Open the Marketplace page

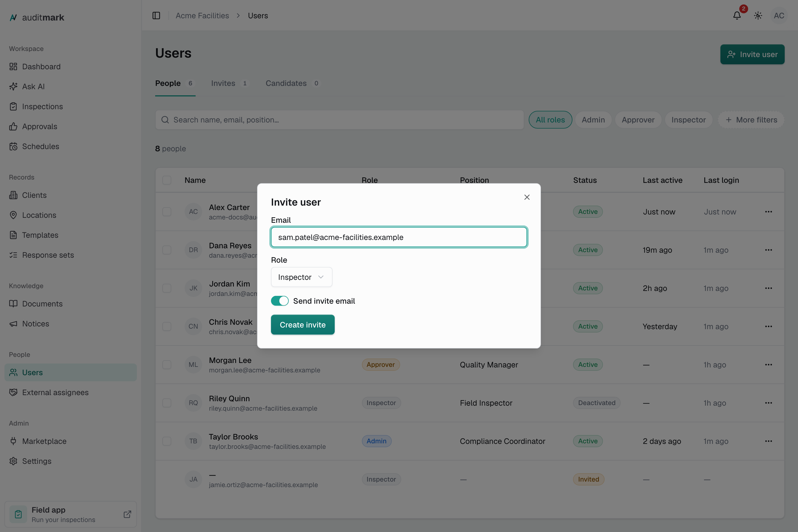click(71, 441)
